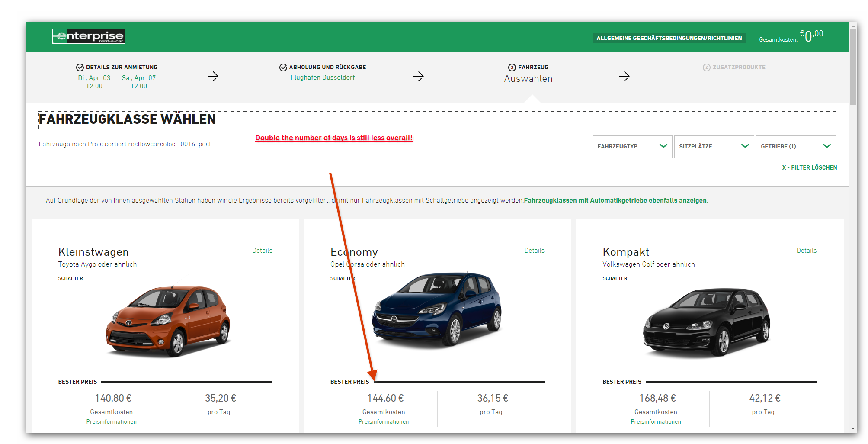Click the 36,15 € pro Tag price
This screenshot has width=868, height=444.
pyautogui.click(x=493, y=398)
